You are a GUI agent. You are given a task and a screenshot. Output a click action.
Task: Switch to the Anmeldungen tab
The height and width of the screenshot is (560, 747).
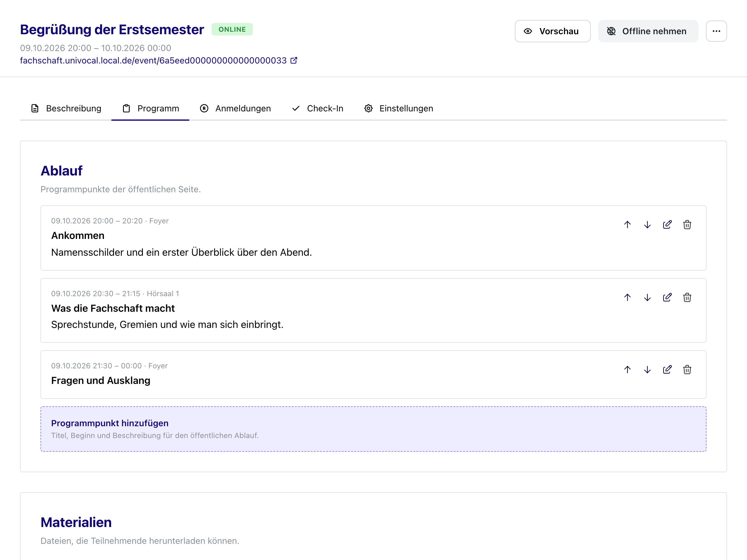point(235,108)
